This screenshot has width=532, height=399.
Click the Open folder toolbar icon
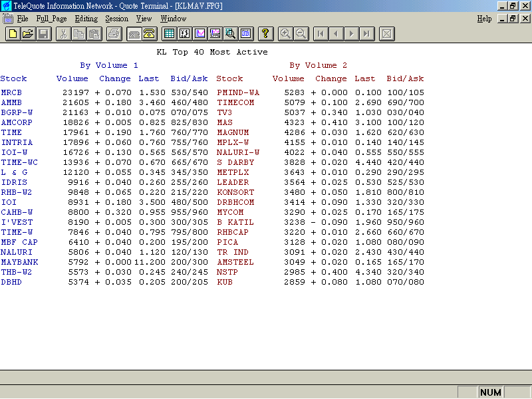(29, 34)
